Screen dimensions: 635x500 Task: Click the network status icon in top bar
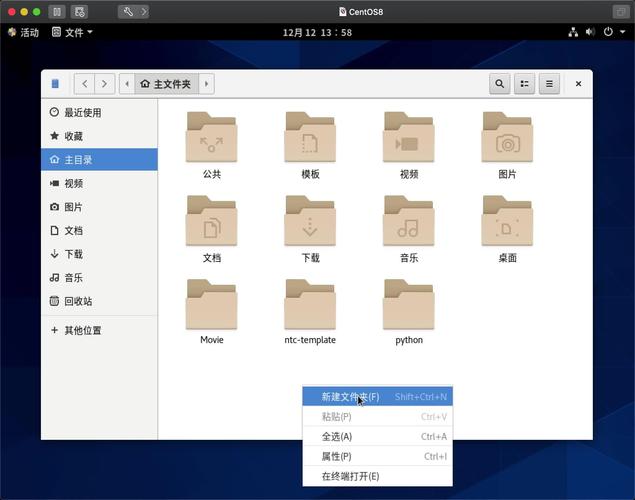click(573, 32)
